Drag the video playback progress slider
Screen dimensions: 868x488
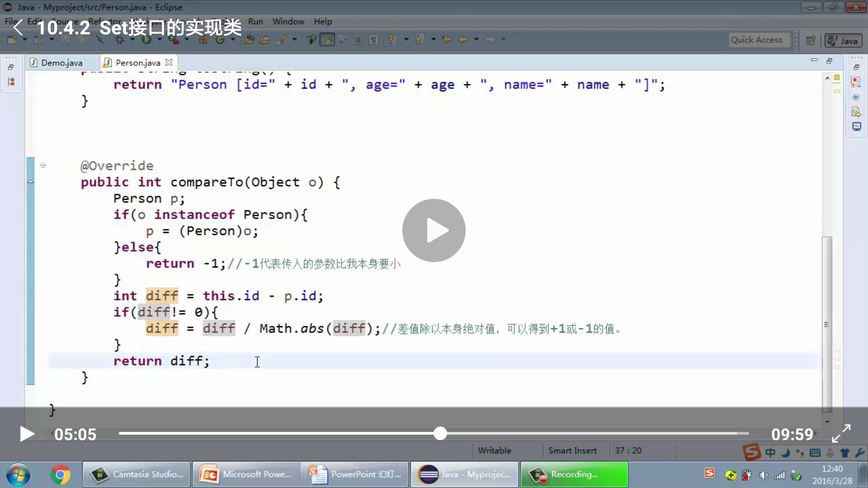[441, 434]
